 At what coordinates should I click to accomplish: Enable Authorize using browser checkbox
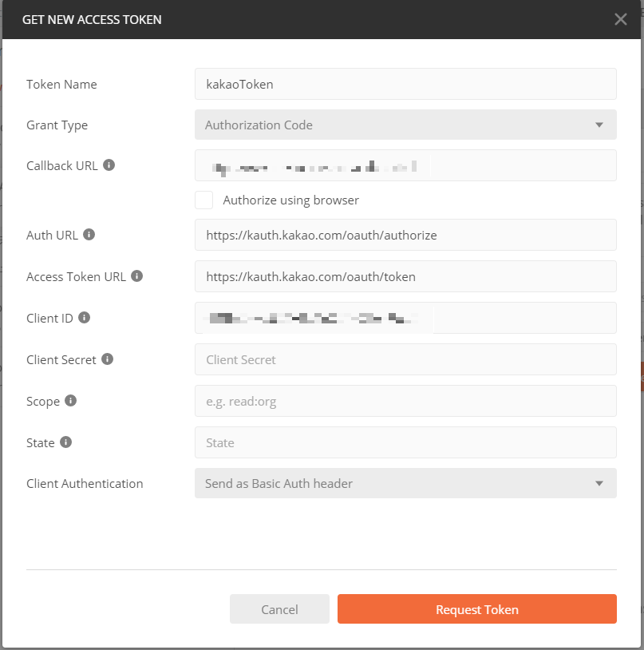point(203,200)
